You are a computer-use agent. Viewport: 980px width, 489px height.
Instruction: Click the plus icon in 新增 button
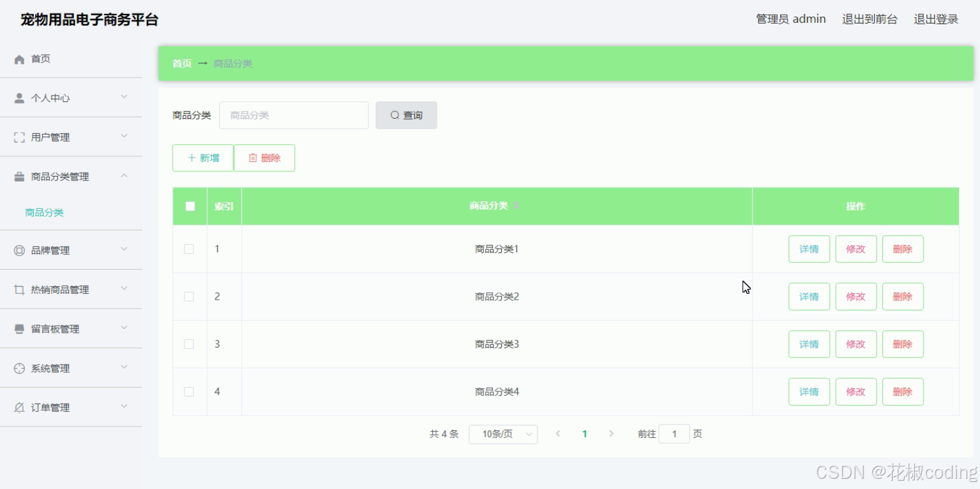pyautogui.click(x=191, y=158)
